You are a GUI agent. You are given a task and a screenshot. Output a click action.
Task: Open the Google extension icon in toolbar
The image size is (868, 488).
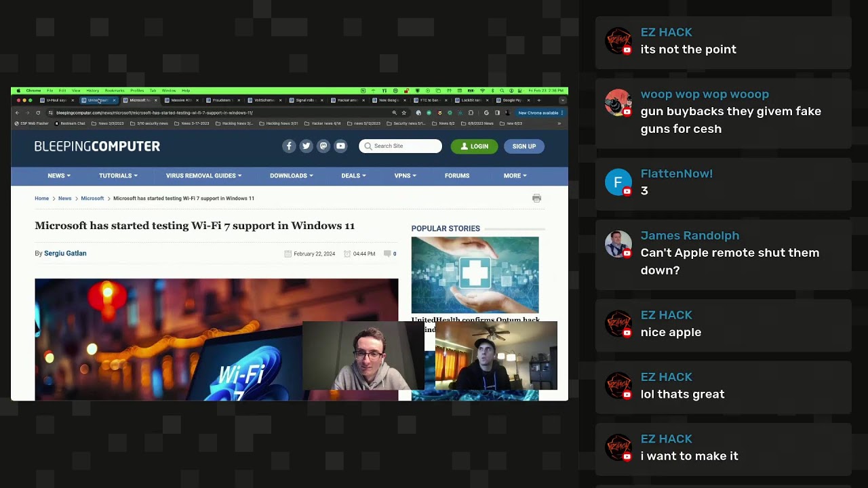tap(486, 113)
